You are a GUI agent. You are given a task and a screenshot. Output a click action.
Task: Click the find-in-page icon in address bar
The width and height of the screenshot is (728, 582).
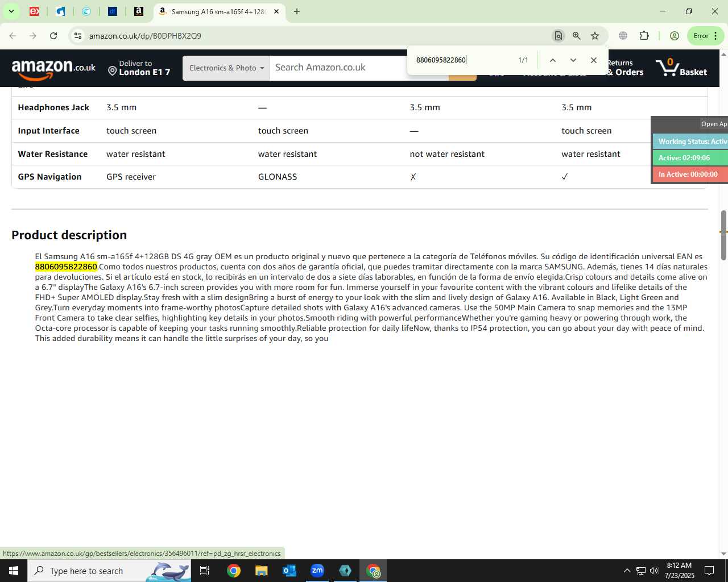559,36
